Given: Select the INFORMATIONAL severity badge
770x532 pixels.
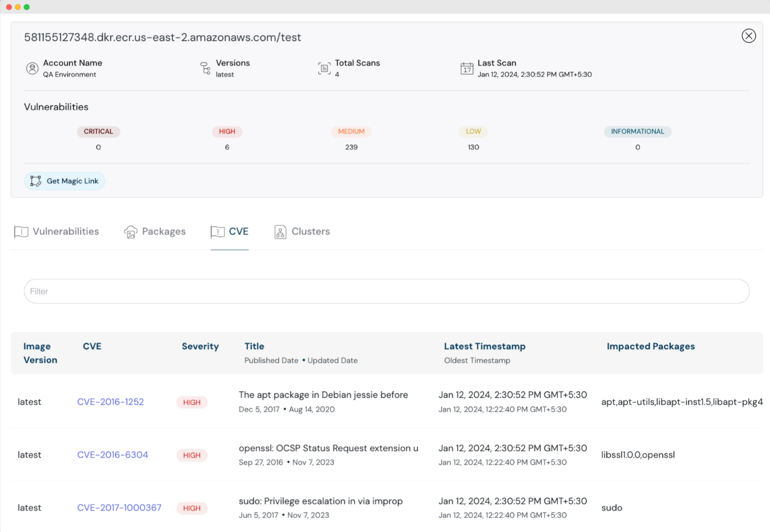Looking at the screenshot, I should [638, 131].
